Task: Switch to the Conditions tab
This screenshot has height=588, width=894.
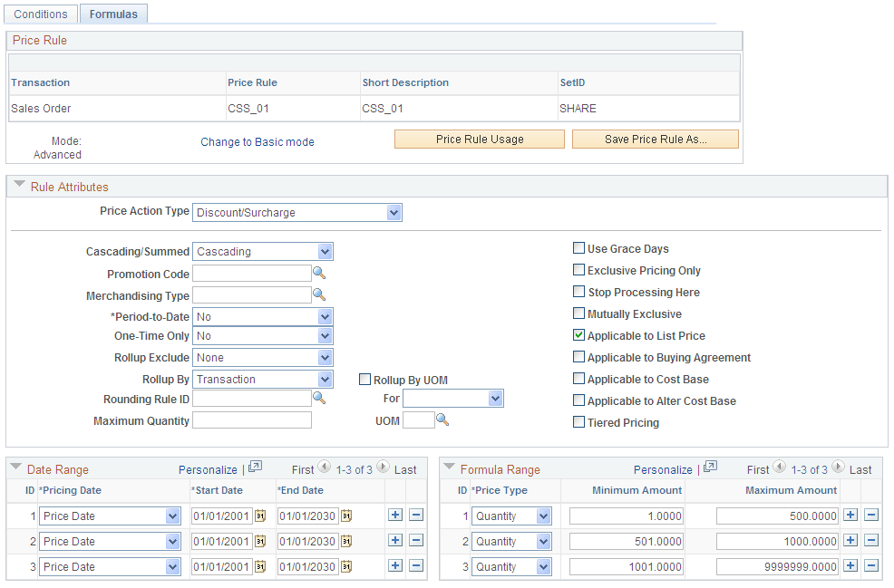Action: tap(41, 14)
